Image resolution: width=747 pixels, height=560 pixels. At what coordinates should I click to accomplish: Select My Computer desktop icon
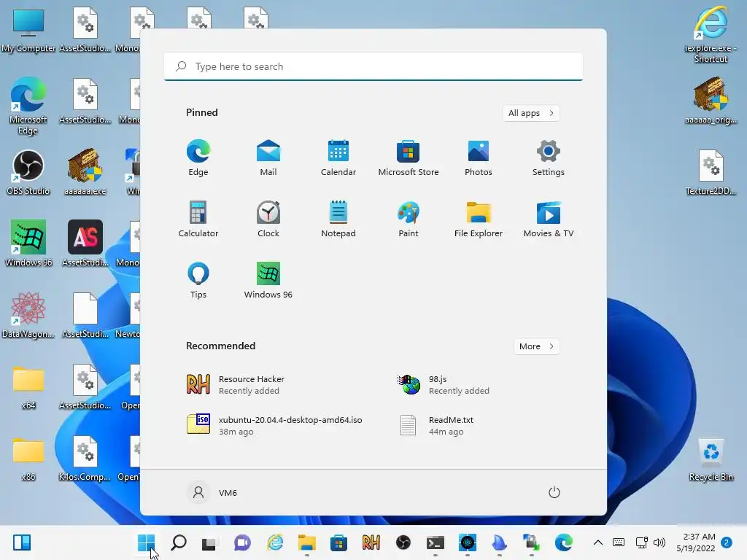coord(28,30)
